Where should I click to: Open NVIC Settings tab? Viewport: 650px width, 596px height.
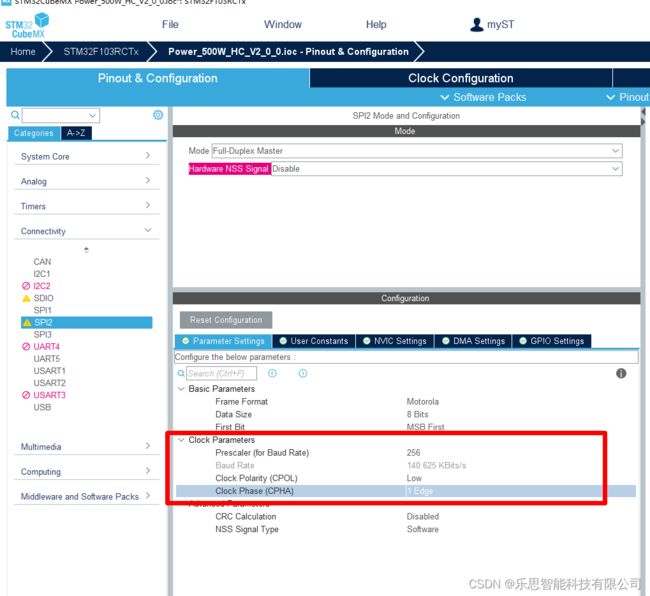(395, 341)
